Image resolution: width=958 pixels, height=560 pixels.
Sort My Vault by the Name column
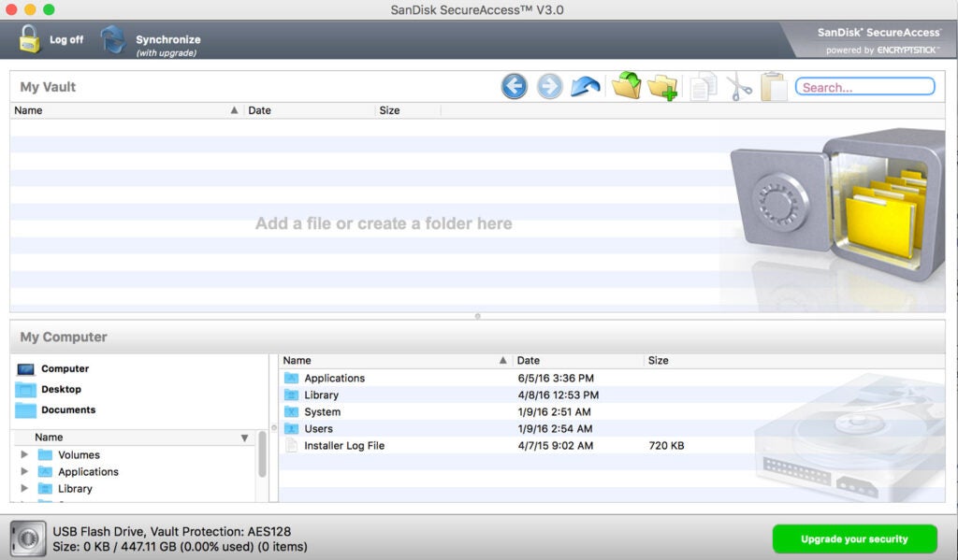tap(126, 110)
